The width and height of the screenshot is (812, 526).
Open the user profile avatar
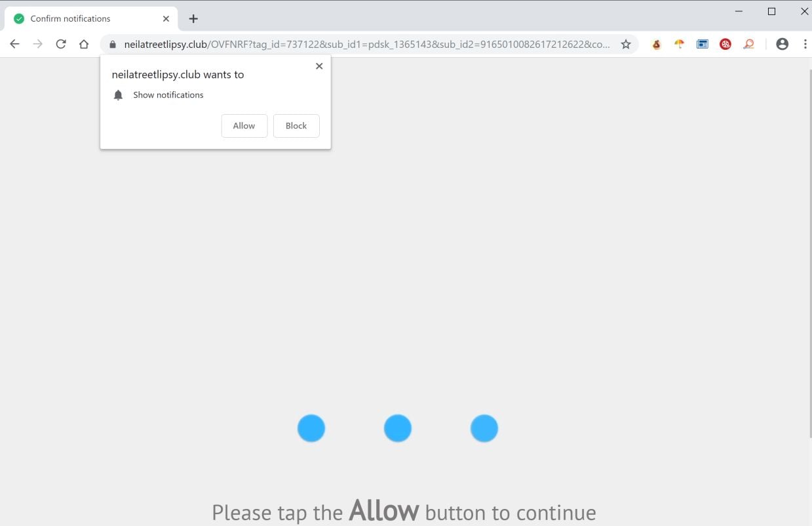pos(782,45)
